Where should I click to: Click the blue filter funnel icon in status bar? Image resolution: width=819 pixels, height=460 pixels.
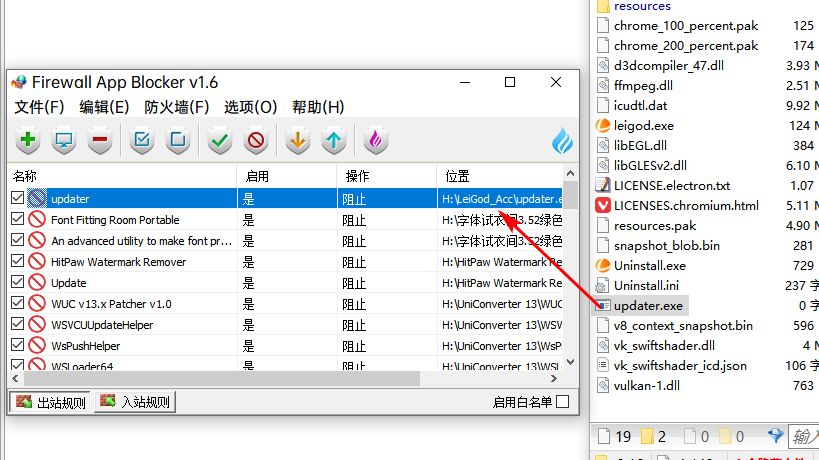(775, 435)
